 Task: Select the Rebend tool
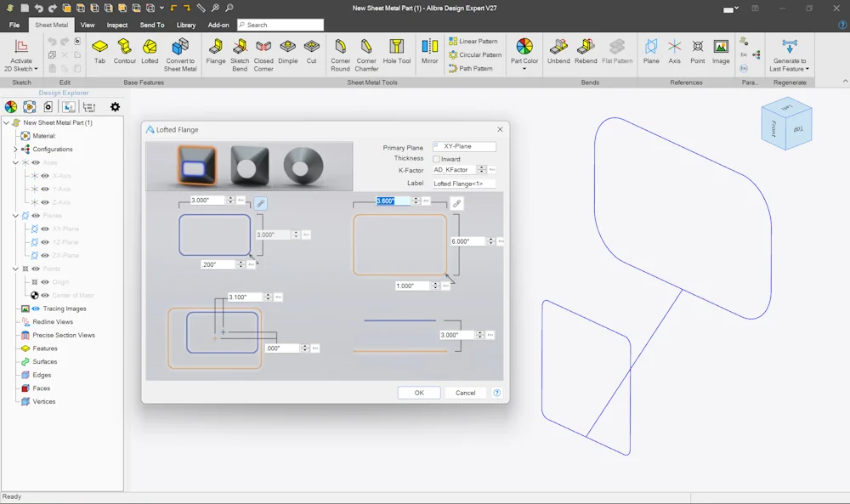pyautogui.click(x=586, y=52)
